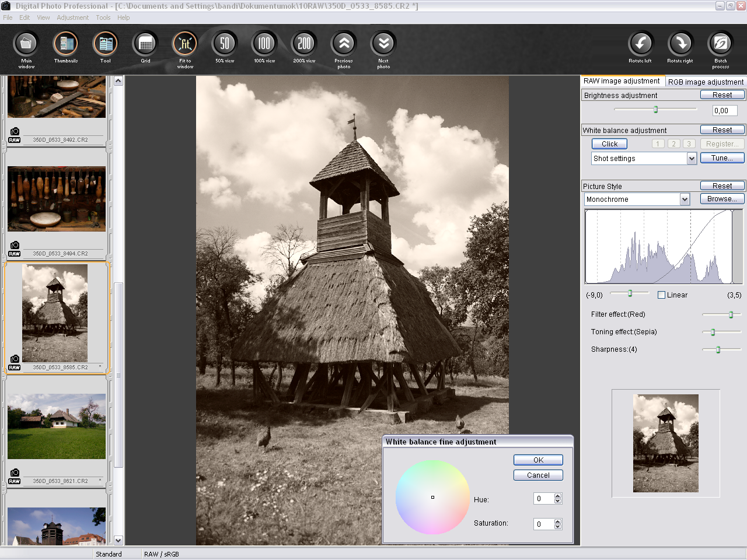Screen dimensions: 747x560
Task: Click RAW camera badge on 350D_0533_8492.CR2
Action: [x=15, y=135]
